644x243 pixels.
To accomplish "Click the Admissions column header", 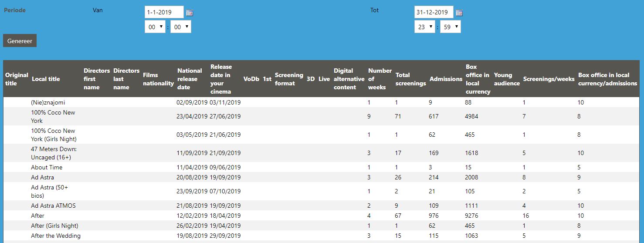I will [x=446, y=79].
